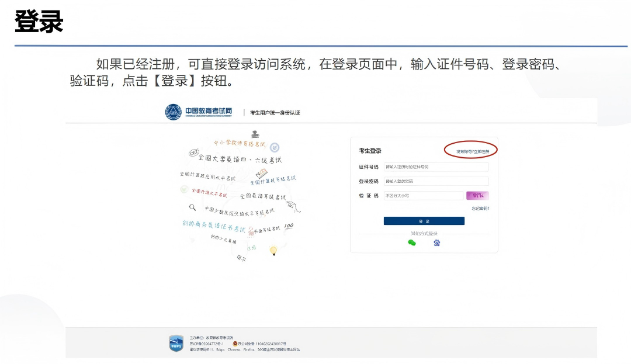Viewport: 631px width, 364px height.
Task: Click the police badge icon beside 京公网安备
Action: [235, 344]
